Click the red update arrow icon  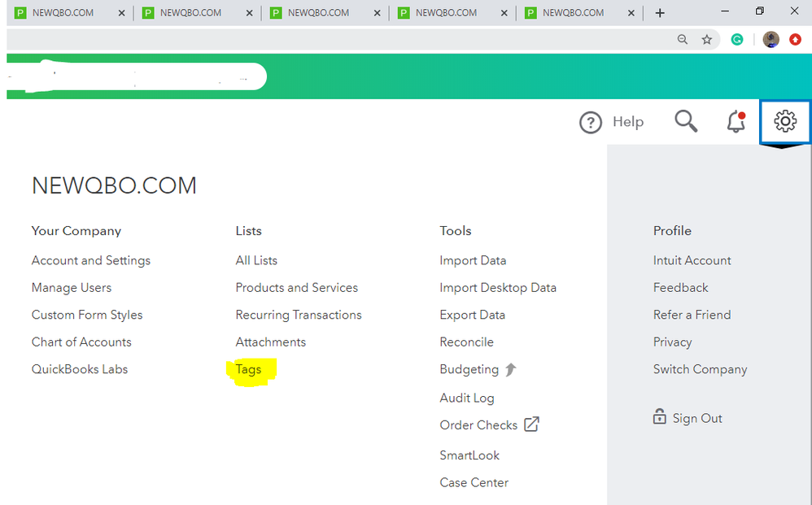(796, 39)
